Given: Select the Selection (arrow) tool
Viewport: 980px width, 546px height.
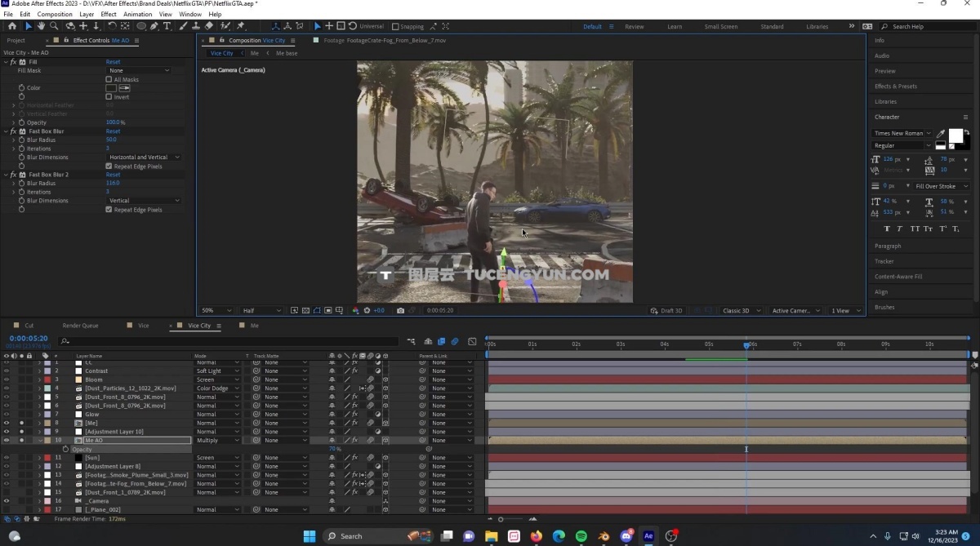Looking at the screenshot, I should [x=28, y=26].
